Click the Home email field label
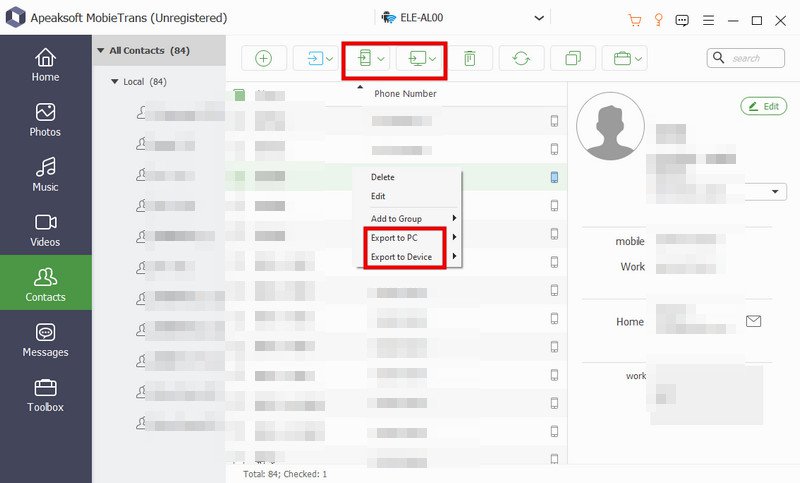The height and width of the screenshot is (483, 800). [630, 322]
